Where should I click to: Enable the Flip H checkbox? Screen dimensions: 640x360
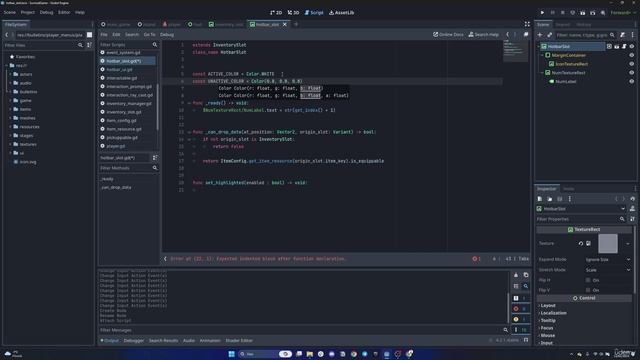[588, 280]
